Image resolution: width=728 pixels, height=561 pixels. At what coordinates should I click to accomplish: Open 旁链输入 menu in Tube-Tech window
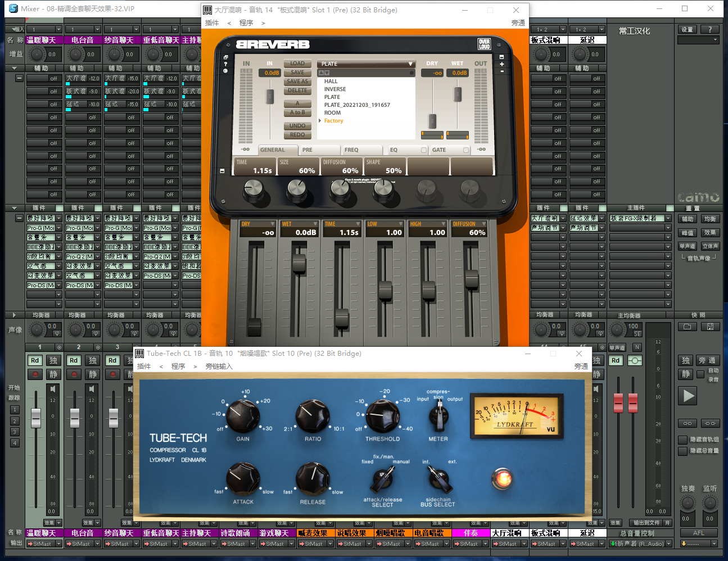click(x=219, y=367)
